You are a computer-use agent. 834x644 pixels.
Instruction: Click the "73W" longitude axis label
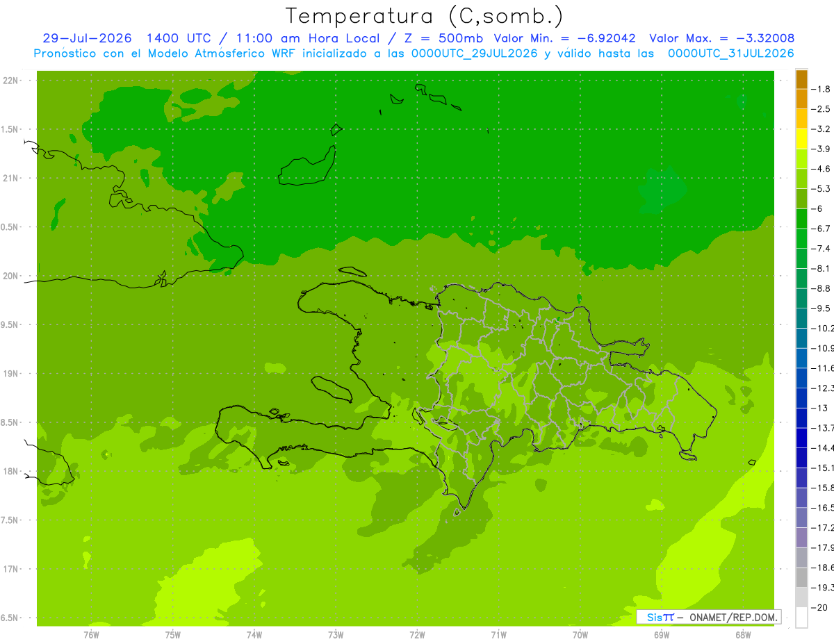click(x=336, y=635)
